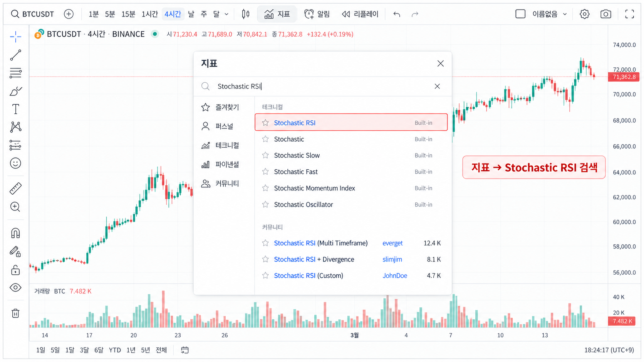644x362 pixels.
Task: Redo the last action
Action: (415, 14)
